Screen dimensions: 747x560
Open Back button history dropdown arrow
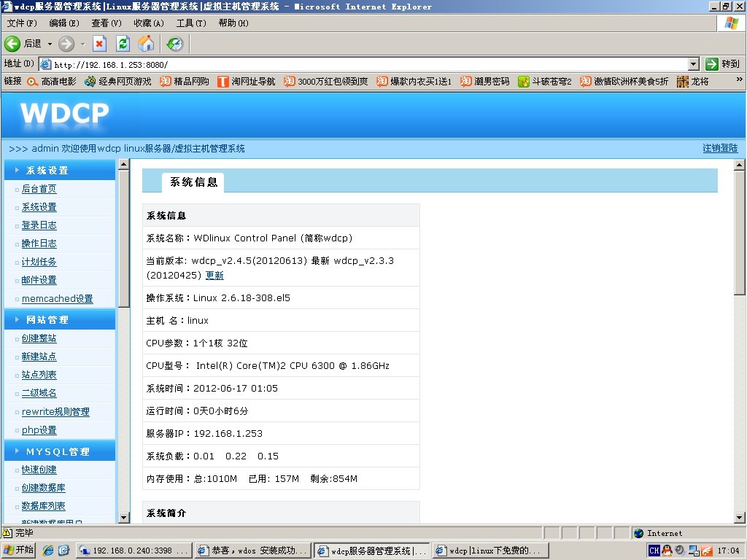tap(50, 44)
